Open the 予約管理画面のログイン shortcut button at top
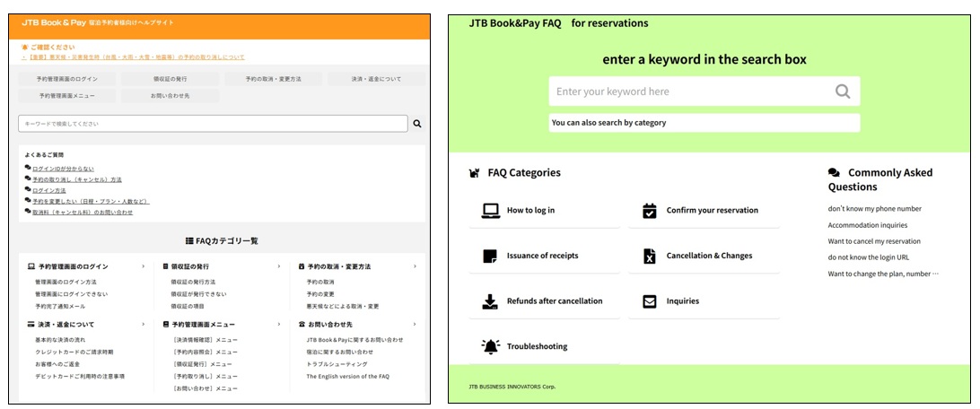980x409 pixels. click(x=67, y=79)
